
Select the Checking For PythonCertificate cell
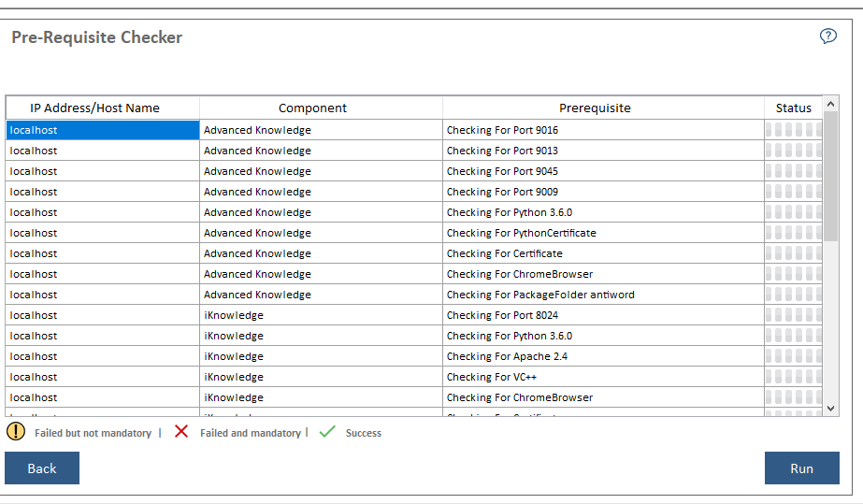coord(521,233)
